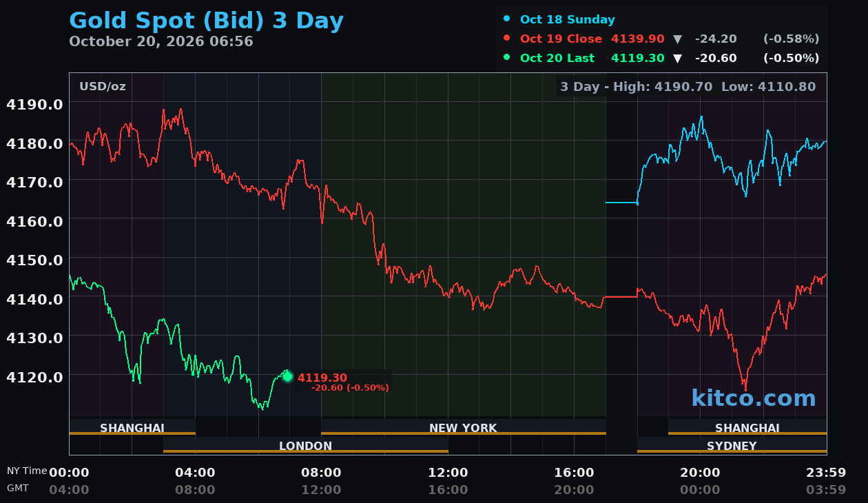Click the 4130.0 y-axis label
The height and width of the screenshot is (503, 868).
(34, 338)
